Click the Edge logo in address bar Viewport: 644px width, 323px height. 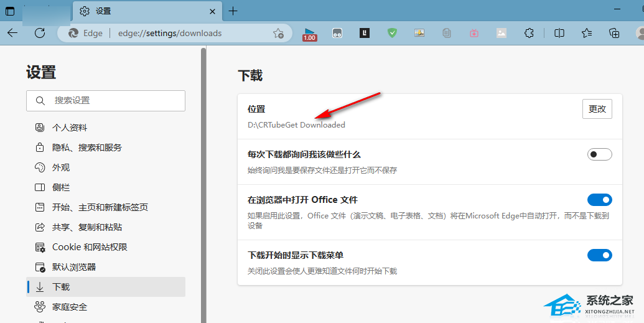[73, 33]
